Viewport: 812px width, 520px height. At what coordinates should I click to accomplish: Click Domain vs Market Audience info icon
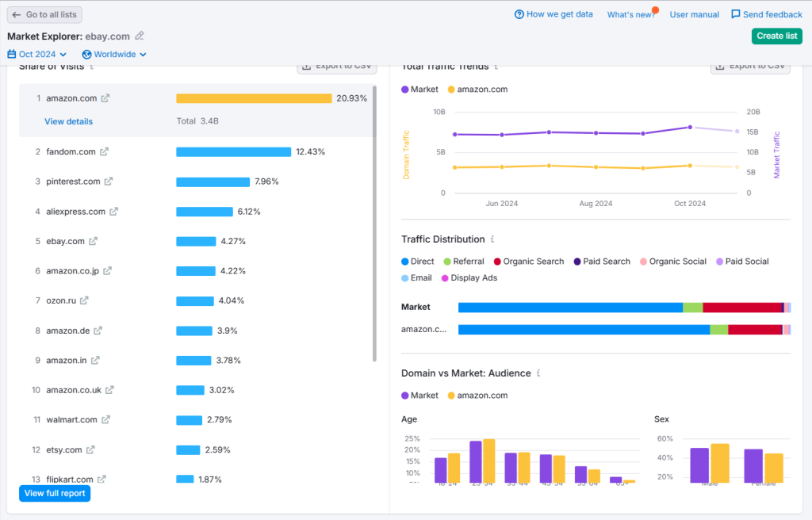click(538, 373)
